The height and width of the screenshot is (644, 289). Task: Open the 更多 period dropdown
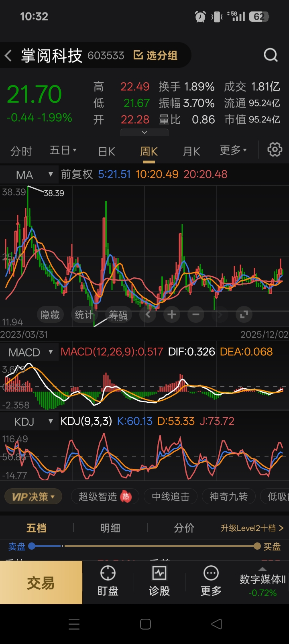(233, 151)
